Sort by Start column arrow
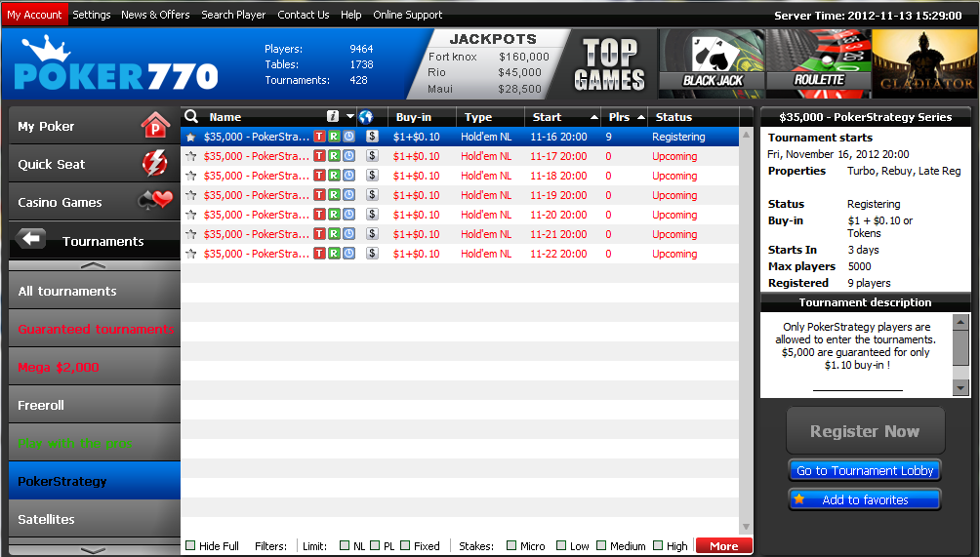 (x=593, y=117)
